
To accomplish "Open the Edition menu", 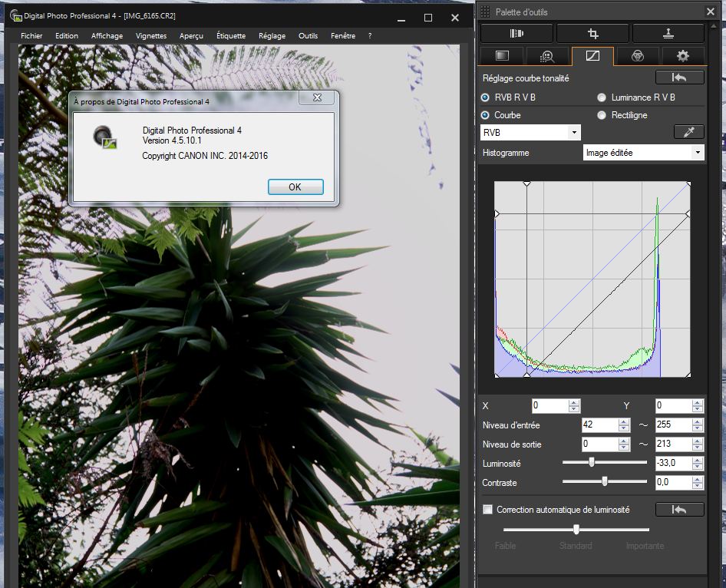I will click(x=67, y=35).
